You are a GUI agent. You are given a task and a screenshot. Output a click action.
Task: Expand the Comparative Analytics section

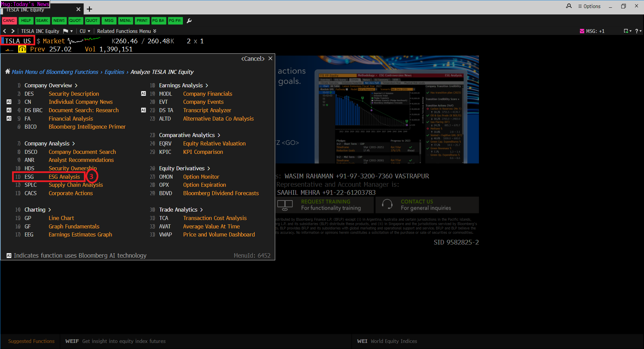(190, 135)
